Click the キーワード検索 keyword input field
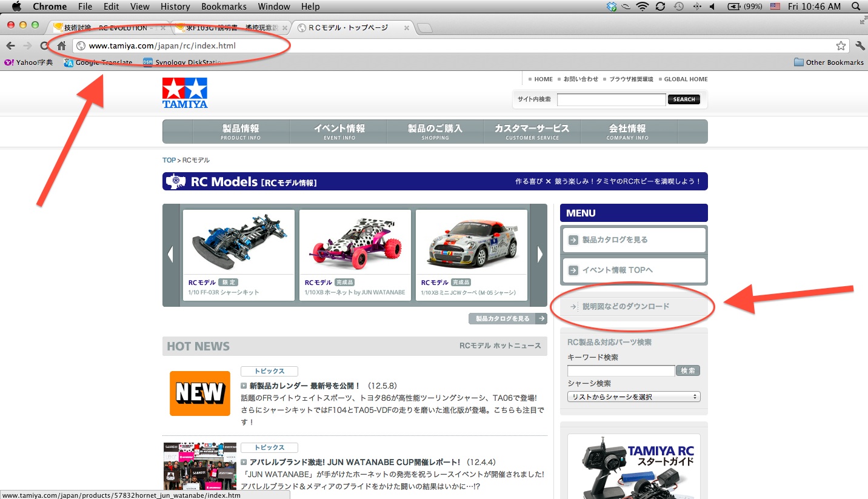This screenshot has height=499, width=868. click(x=621, y=370)
